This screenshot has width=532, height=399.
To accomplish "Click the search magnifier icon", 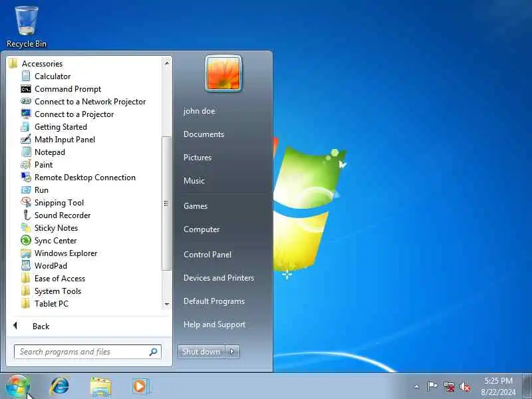I will pos(153,352).
